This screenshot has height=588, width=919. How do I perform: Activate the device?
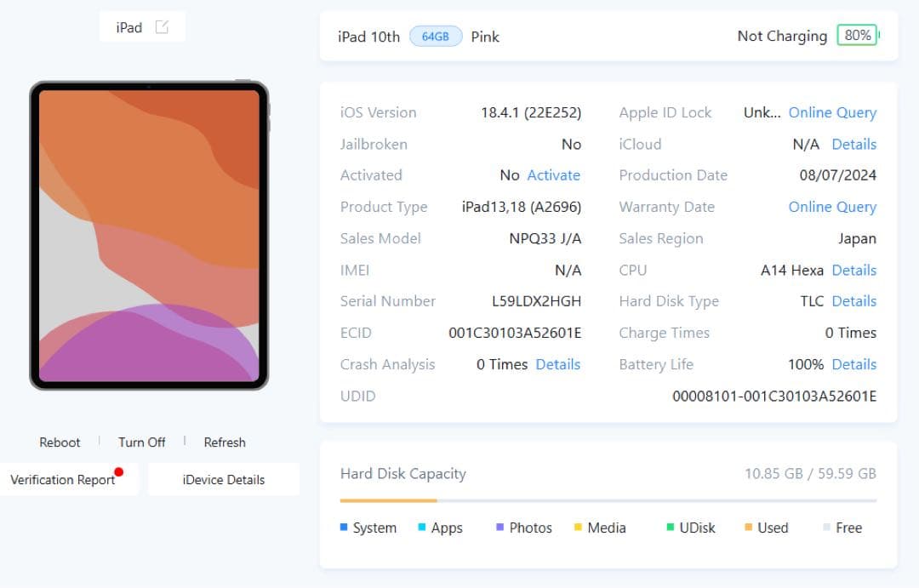(553, 174)
